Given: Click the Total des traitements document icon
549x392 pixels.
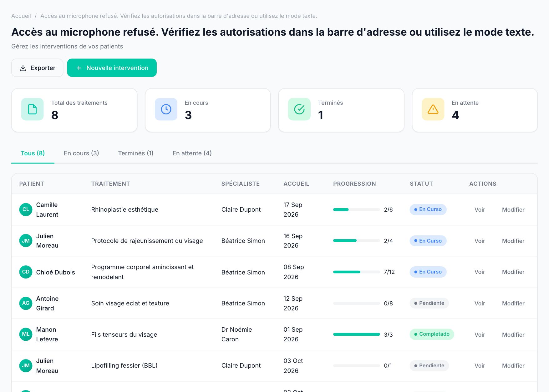Looking at the screenshot, I should point(32,109).
